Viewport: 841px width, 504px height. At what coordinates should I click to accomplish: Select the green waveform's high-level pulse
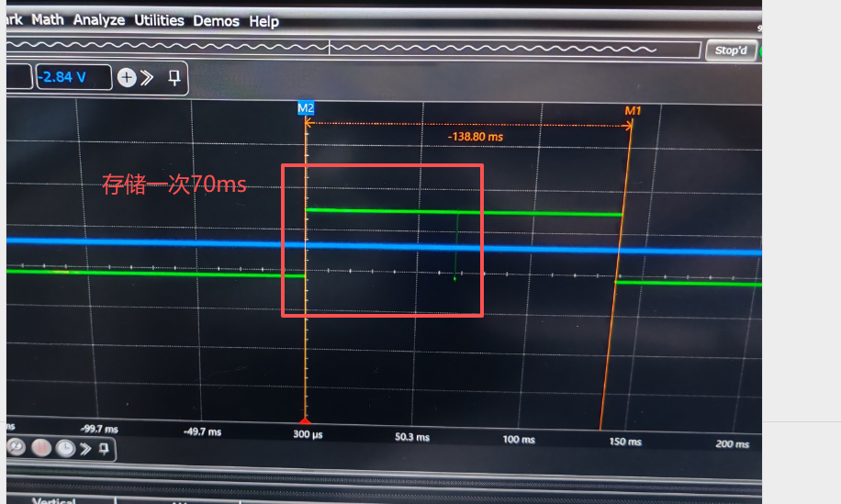coord(464,212)
